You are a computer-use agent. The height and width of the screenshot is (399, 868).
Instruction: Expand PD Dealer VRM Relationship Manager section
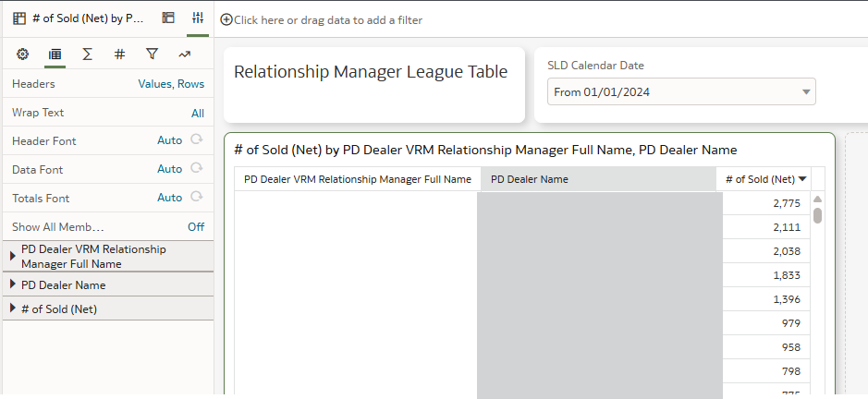(x=13, y=256)
